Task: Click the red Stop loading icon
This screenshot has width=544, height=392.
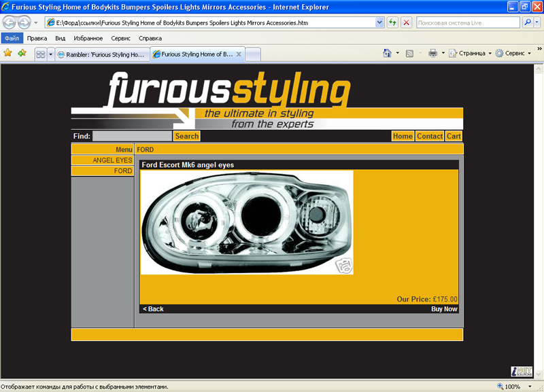Action: [x=406, y=23]
